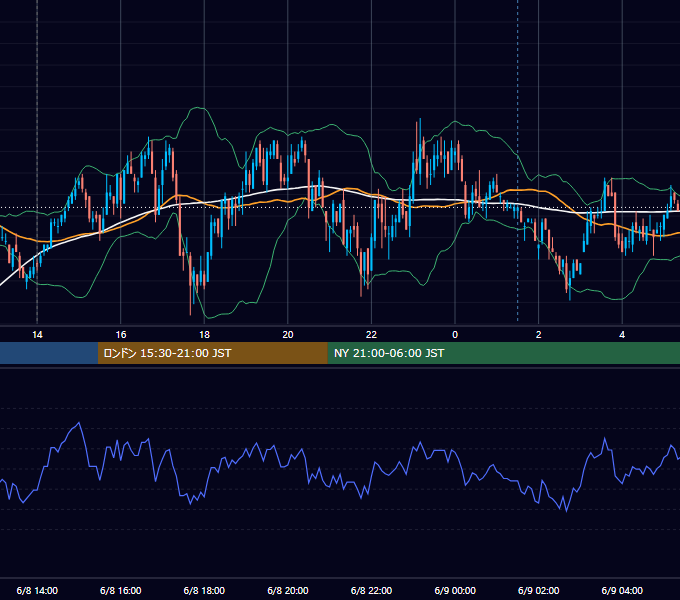The image size is (680, 600).
Task: Select the NY 21:00-06:00 JST session bar
Action: 503,353
